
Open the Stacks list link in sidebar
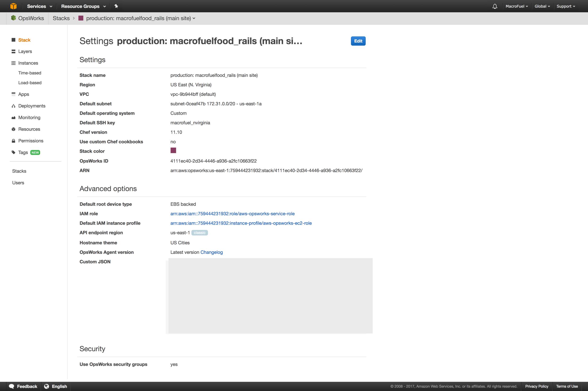point(19,171)
